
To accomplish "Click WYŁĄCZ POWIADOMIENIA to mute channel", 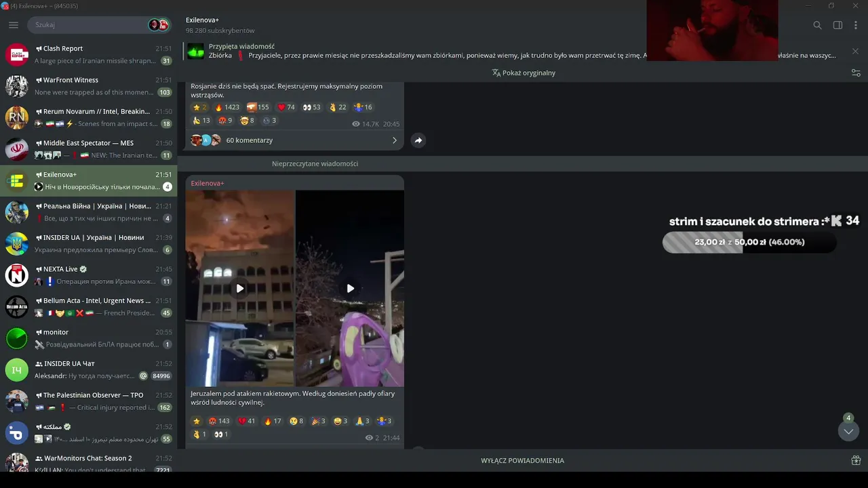I will 522,460.
